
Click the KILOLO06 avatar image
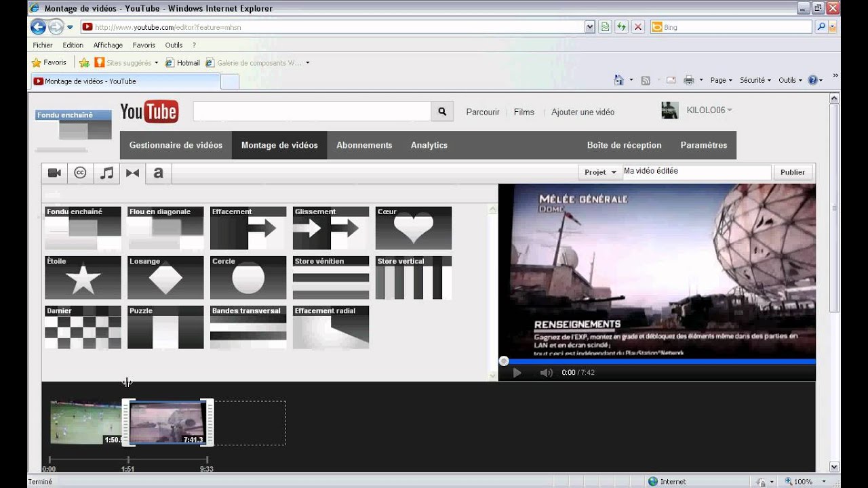(x=670, y=110)
